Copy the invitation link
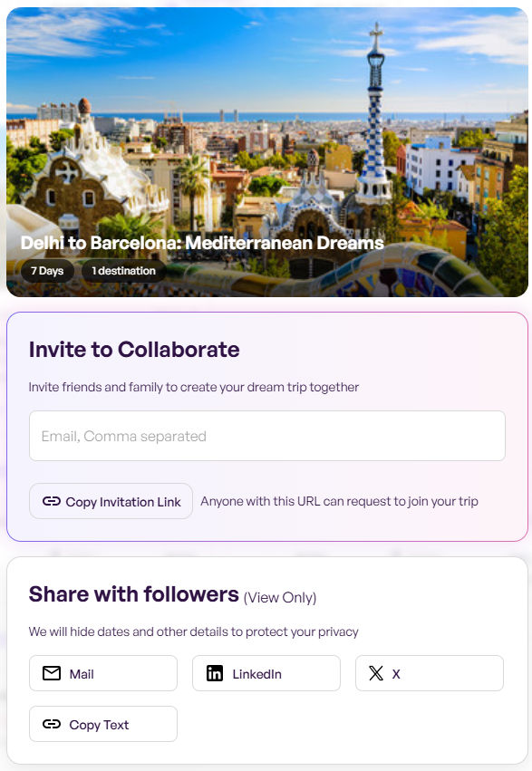 point(111,501)
